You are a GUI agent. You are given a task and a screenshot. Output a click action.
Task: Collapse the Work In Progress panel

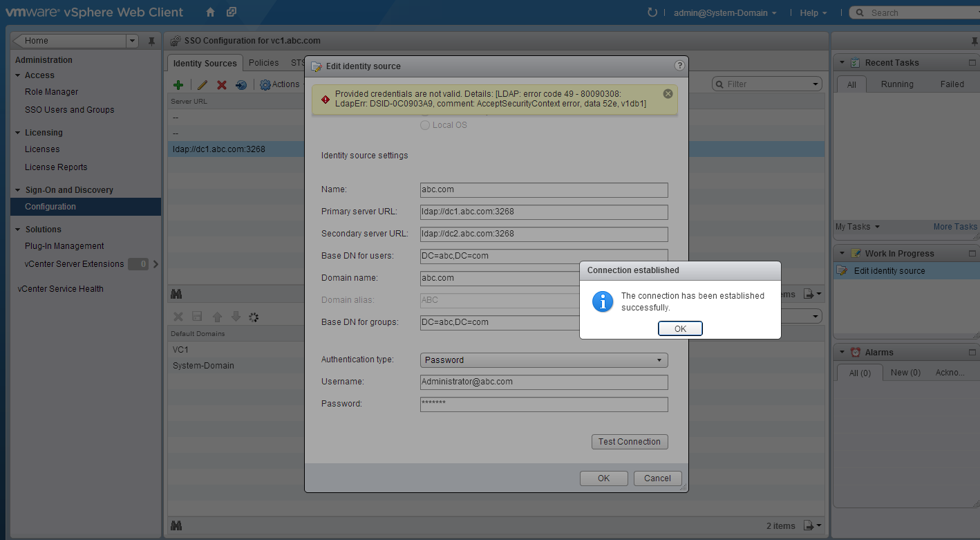[x=842, y=253]
